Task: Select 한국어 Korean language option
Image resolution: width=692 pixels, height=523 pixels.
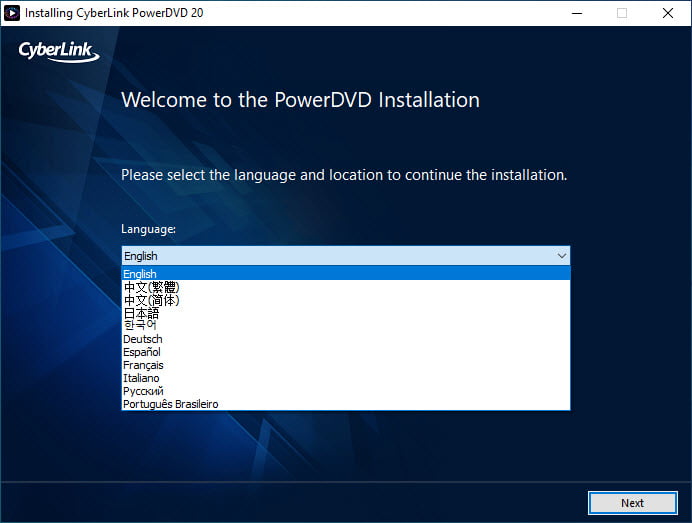Action: coord(346,326)
